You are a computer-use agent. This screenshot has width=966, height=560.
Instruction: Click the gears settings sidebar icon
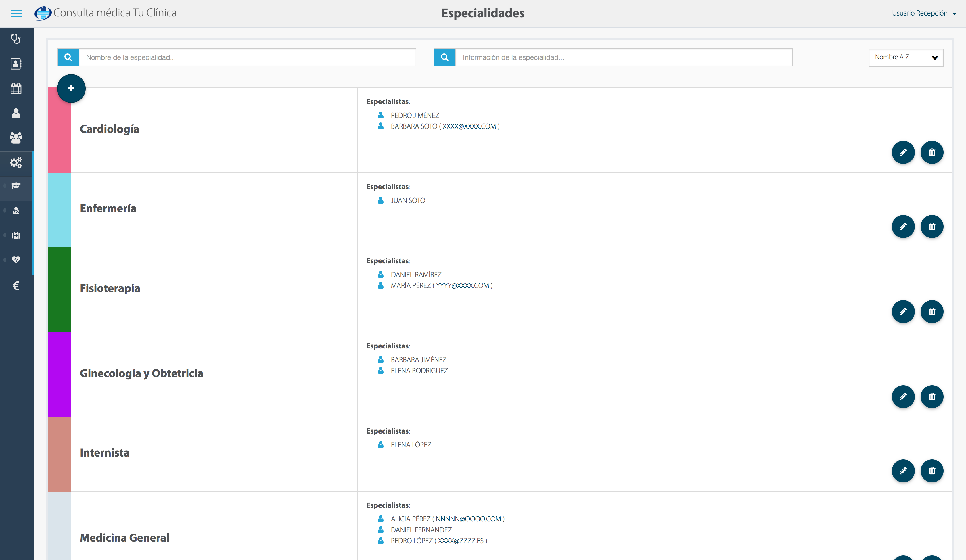(x=16, y=162)
